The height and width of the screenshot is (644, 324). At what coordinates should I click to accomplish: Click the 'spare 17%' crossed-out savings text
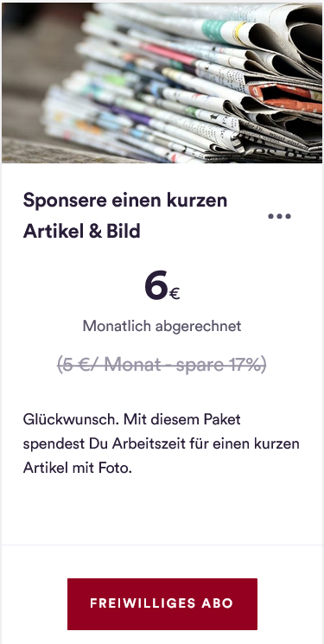221,364
